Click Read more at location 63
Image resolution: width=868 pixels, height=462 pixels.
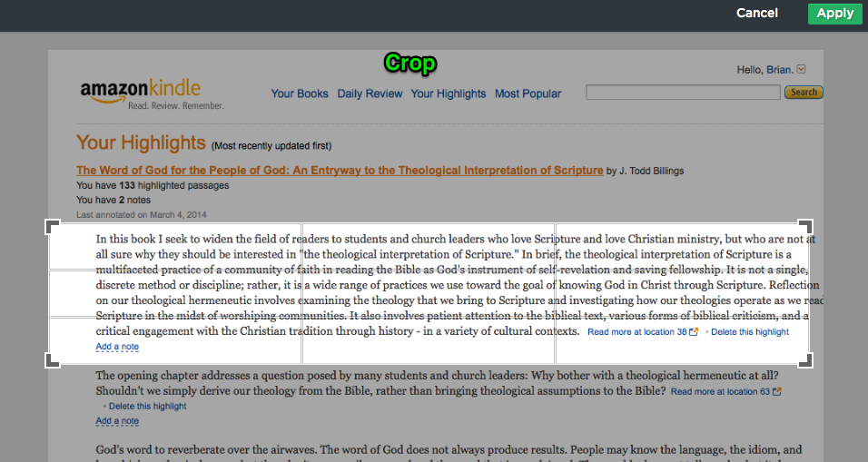720,392
